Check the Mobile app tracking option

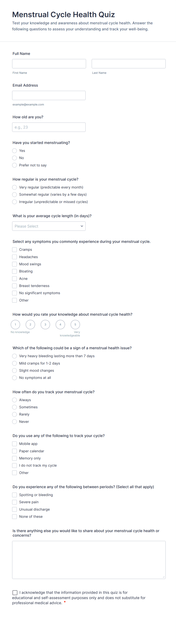pos(15,444)
